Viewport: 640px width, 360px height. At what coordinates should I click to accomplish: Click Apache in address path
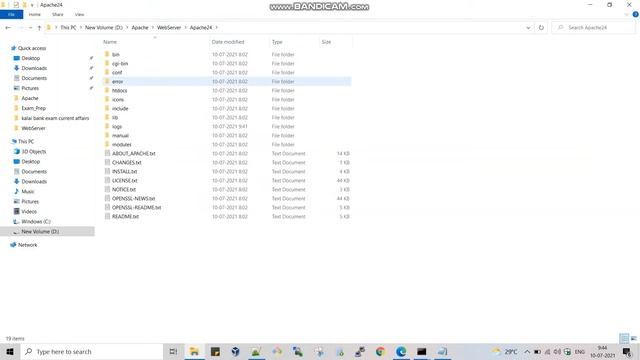click(x=140, y=27)
